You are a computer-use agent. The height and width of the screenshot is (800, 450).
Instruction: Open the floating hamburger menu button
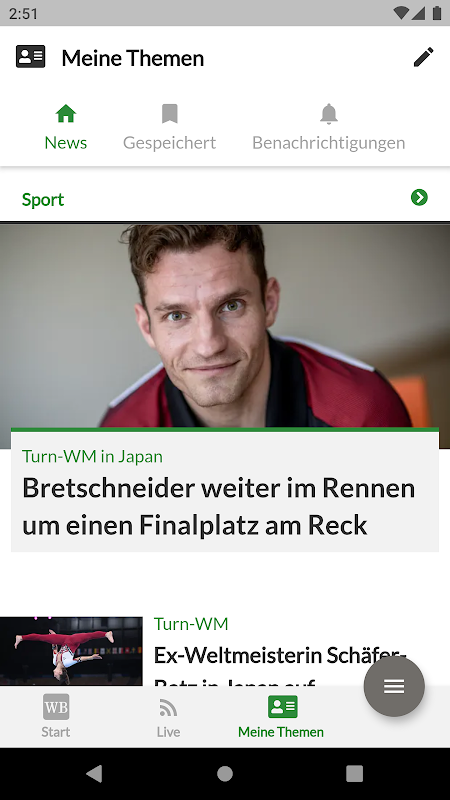tap(394, 686)
